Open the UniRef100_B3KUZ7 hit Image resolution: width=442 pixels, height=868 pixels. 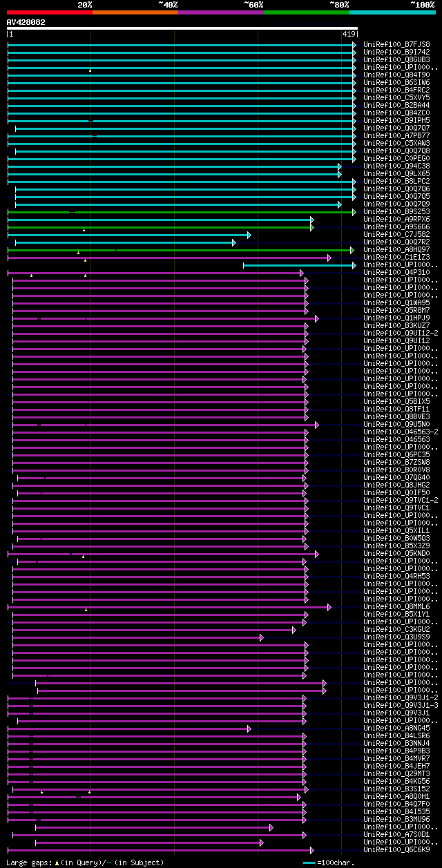396,325
